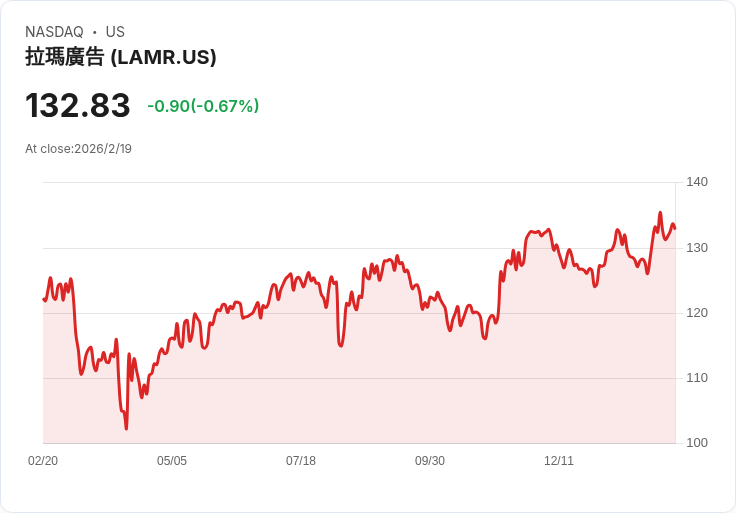This screenshot has width=736, height=513.
Task: Click the 130 y-axis price label
Action: click(697, 248)
